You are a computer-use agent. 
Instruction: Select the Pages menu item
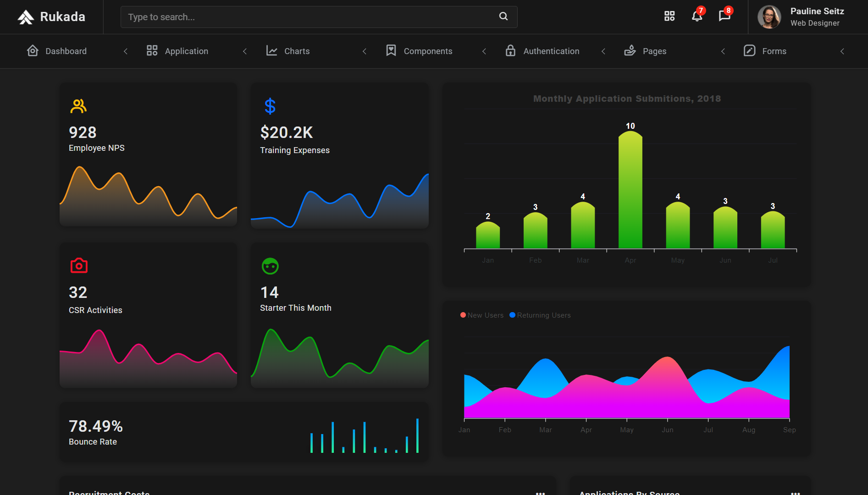(654, 51)
